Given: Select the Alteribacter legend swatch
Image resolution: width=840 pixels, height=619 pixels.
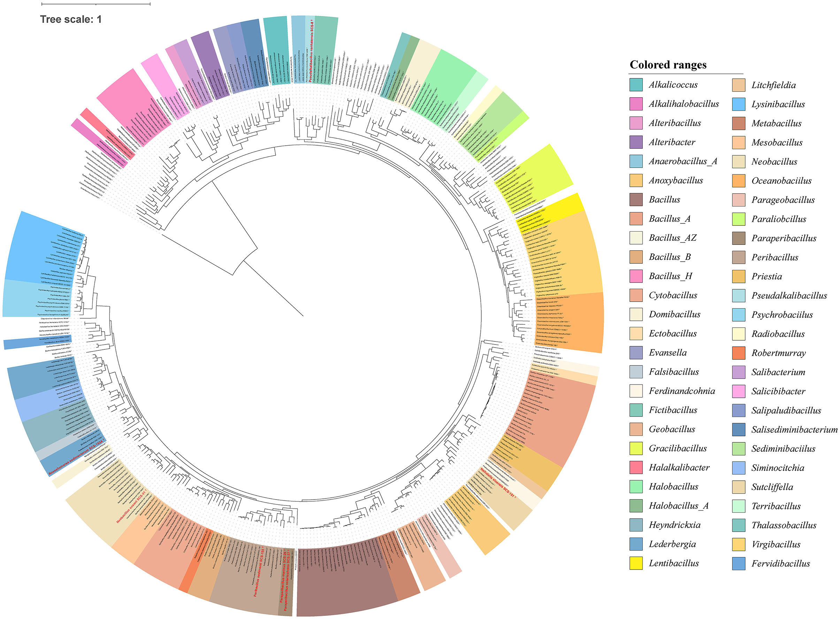Looking at the screenshot, I should [x=636, y=142].
